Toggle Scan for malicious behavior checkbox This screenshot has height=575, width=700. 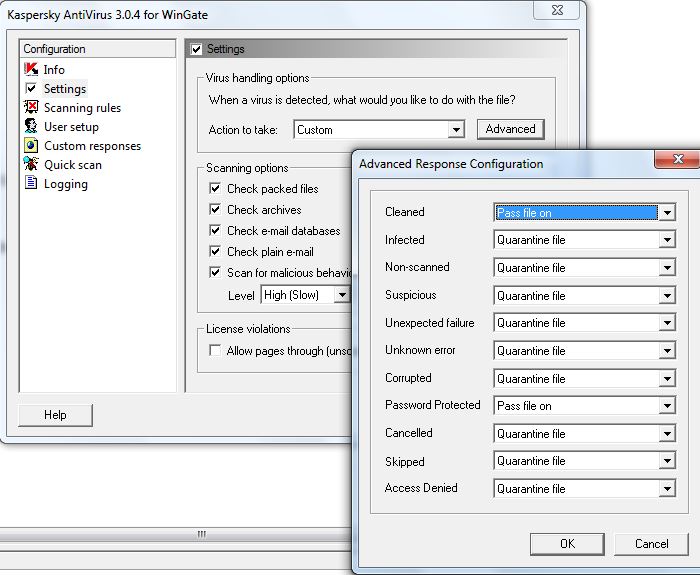[x=215, y=272]
